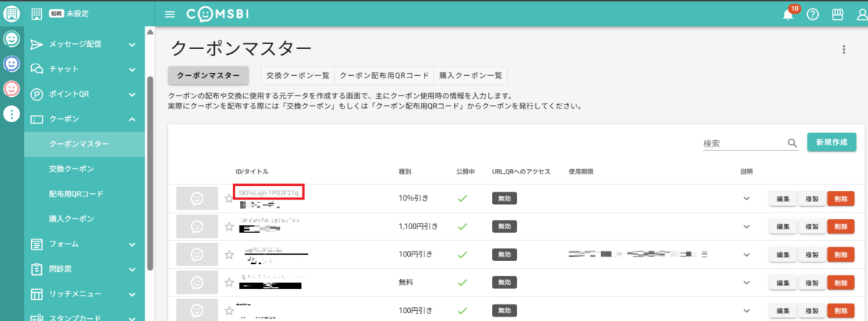Click the more accounts dots icon in sidebar

tap(12, 114)
